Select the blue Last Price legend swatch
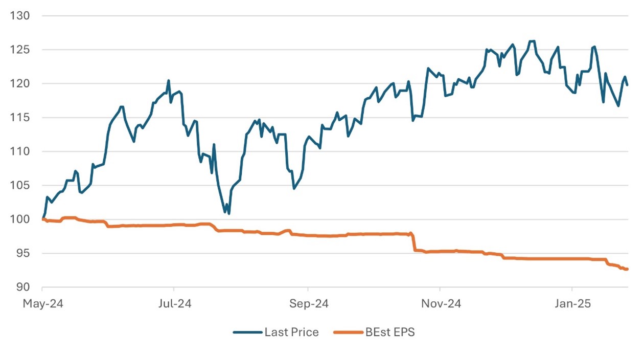Image resolution: width=644 pixels, height=353 pixels. pyautogui.click(x=247, y=333)
